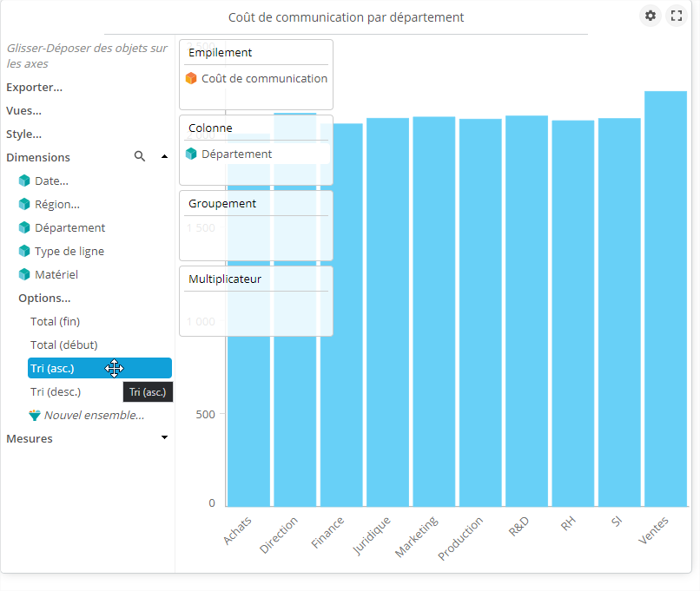Viewport: 700px width, 591px height.
Task: Expand the Mesures section arrow
Action: tap(164, 437)
